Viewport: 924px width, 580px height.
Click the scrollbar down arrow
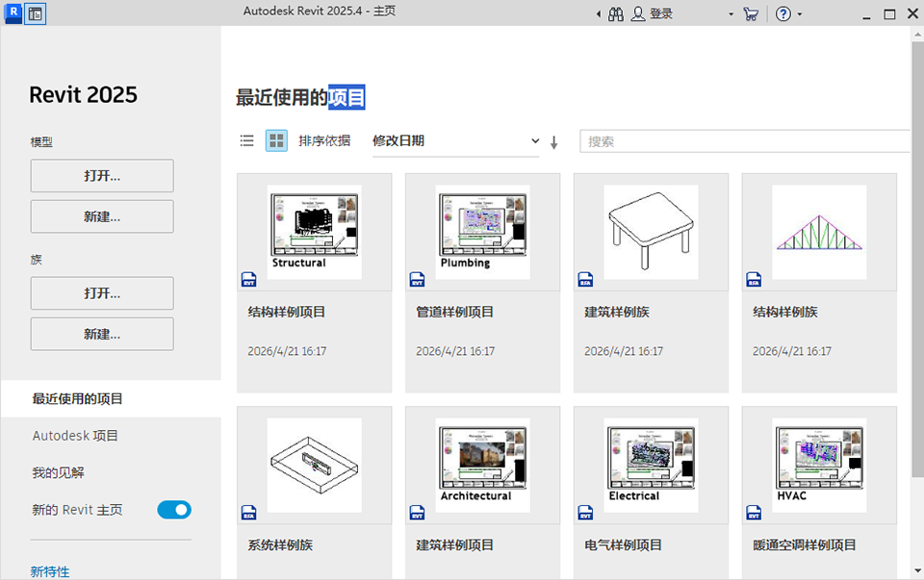point(917,570)
